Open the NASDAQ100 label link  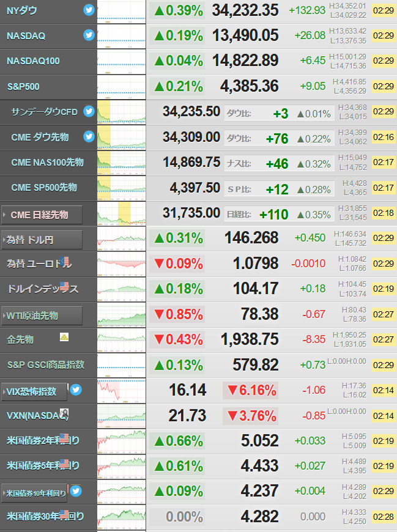tap(33, 61)
